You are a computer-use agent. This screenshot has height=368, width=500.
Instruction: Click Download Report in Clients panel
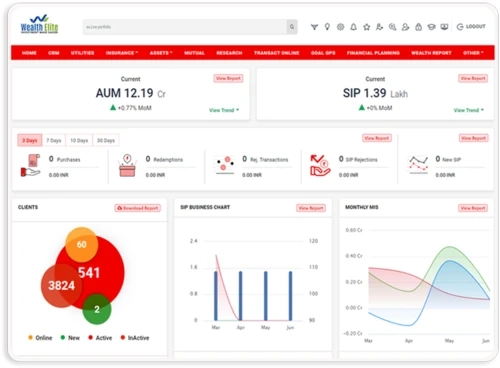138,208
